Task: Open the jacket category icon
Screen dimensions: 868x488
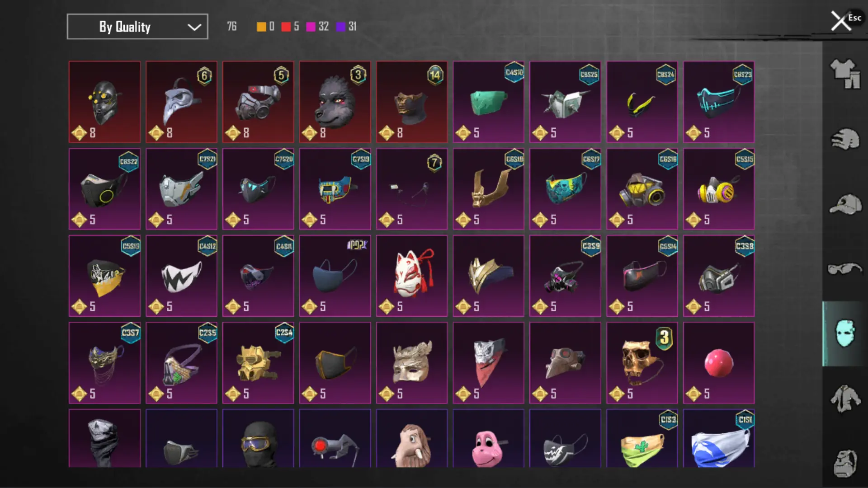Action: (x=844, y=399)
